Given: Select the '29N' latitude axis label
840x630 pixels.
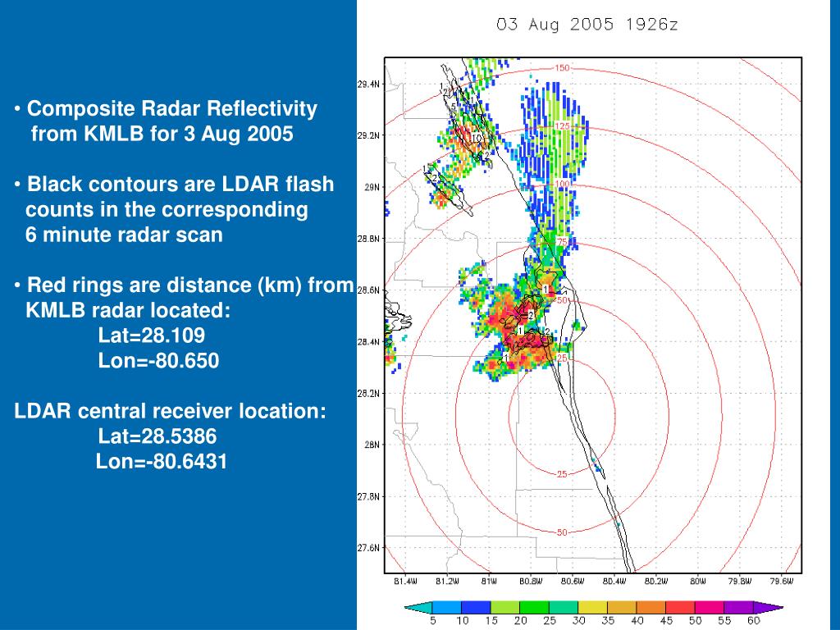Looking at the screenshot, I should [x=372, y=187].
